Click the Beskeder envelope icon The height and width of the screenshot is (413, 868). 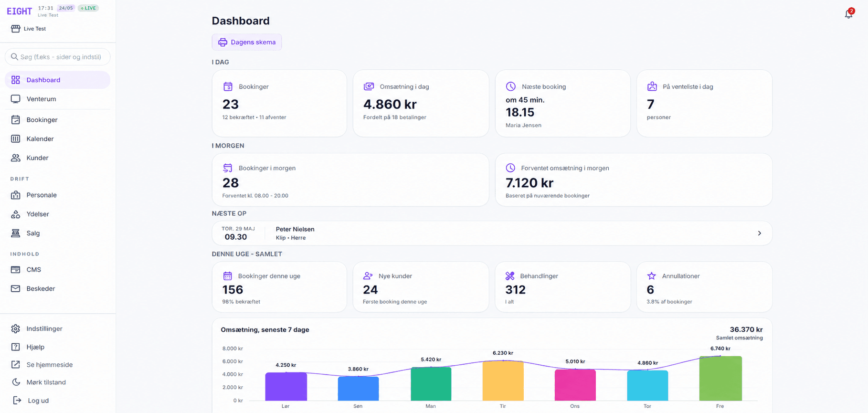pos(16,289)
